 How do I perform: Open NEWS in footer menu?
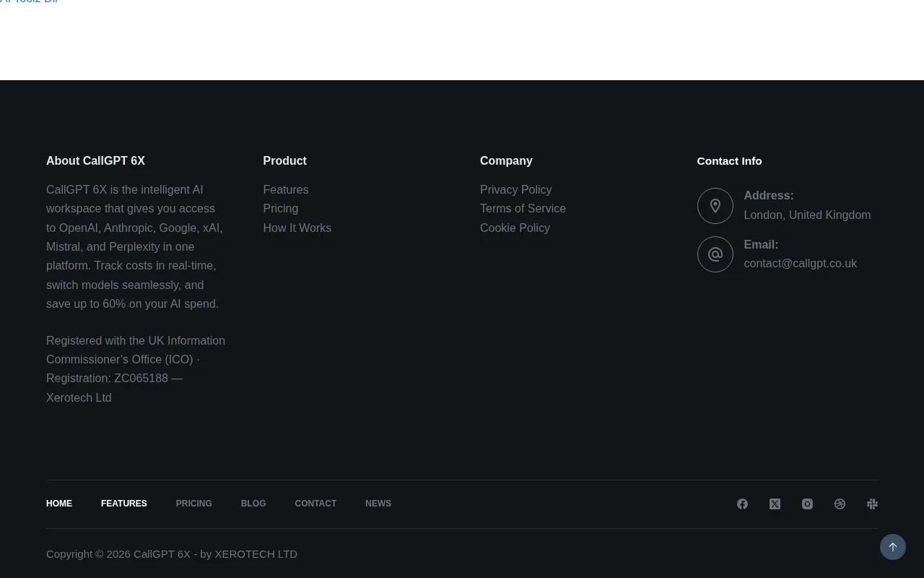pyautogui.click(x=378, y=504)
